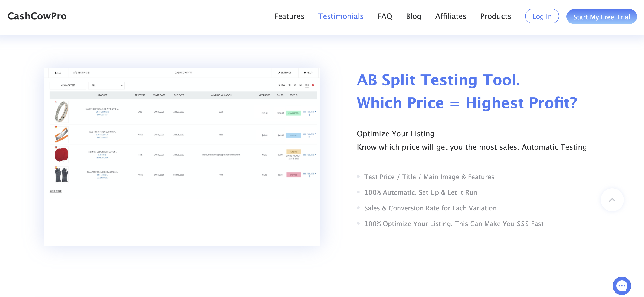
Task: Open ASIN link B073L4PQWK
Action: click(102, 158)
